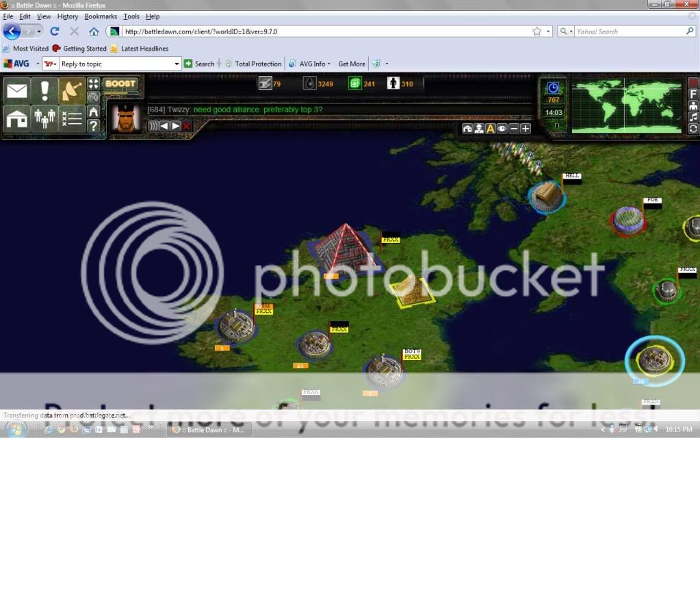Screen dimensions: 700x597
Task: Toggle the soldier units map filter
Action: (x=479, y=129)
